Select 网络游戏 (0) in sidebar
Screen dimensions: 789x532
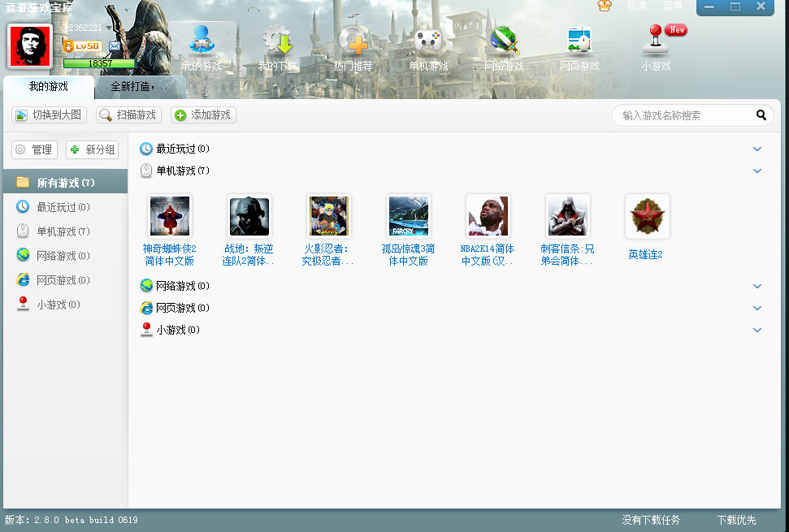point(66,256)
